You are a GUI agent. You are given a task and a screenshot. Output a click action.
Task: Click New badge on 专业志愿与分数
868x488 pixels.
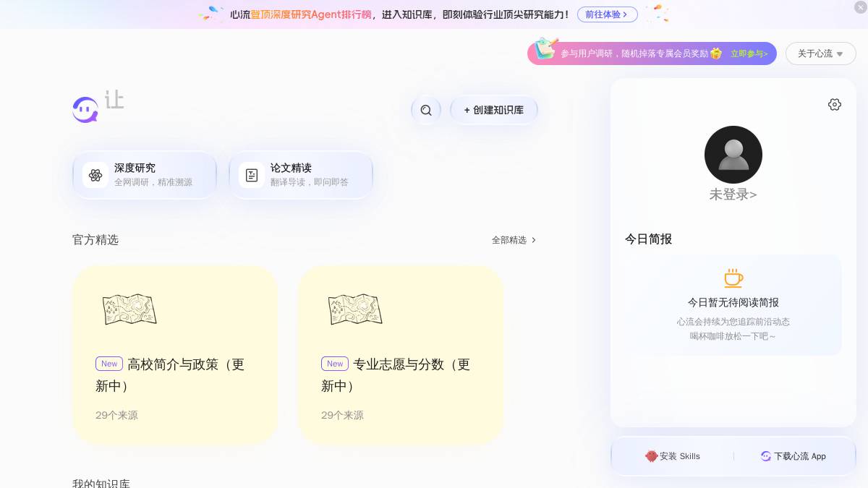[x=335, y=364]
